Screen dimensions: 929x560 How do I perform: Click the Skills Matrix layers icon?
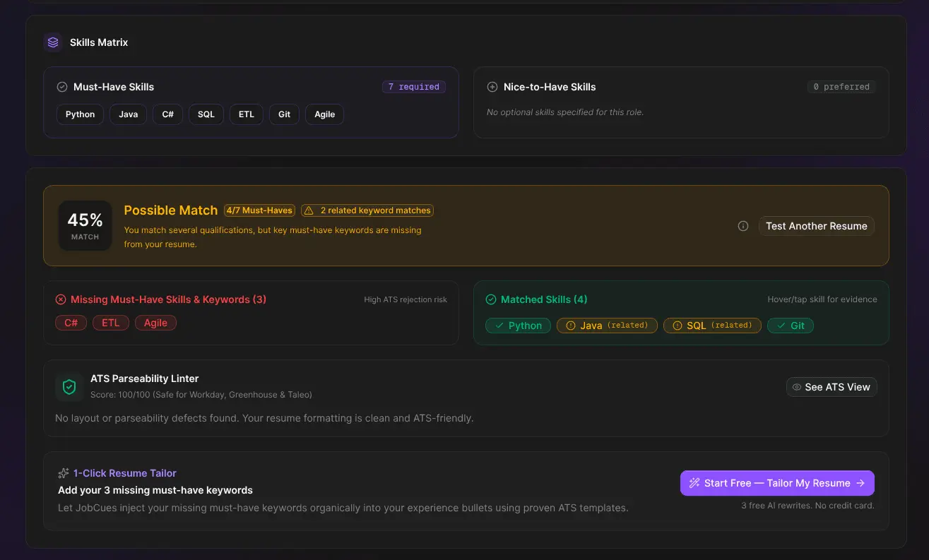click(53, 42)
